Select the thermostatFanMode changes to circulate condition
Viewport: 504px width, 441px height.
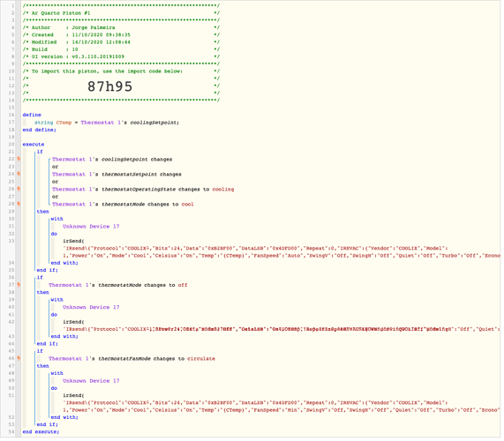click(132, 358)
